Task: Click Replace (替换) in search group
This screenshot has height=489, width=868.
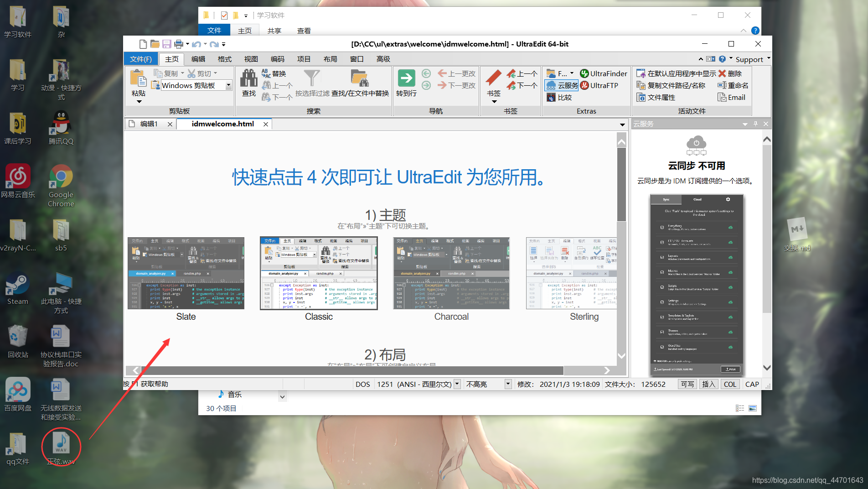Action: [x=274, y=73]
